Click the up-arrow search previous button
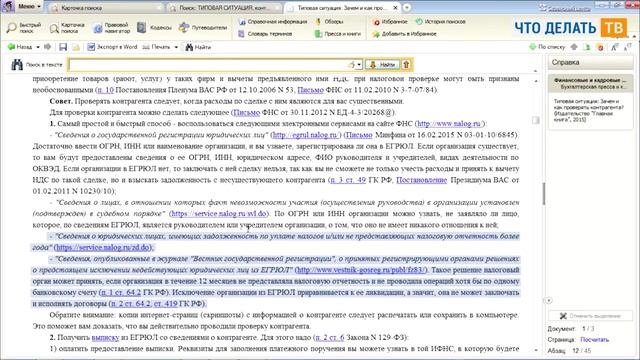This screenshot has width=640, height=360. pos(406,64)
